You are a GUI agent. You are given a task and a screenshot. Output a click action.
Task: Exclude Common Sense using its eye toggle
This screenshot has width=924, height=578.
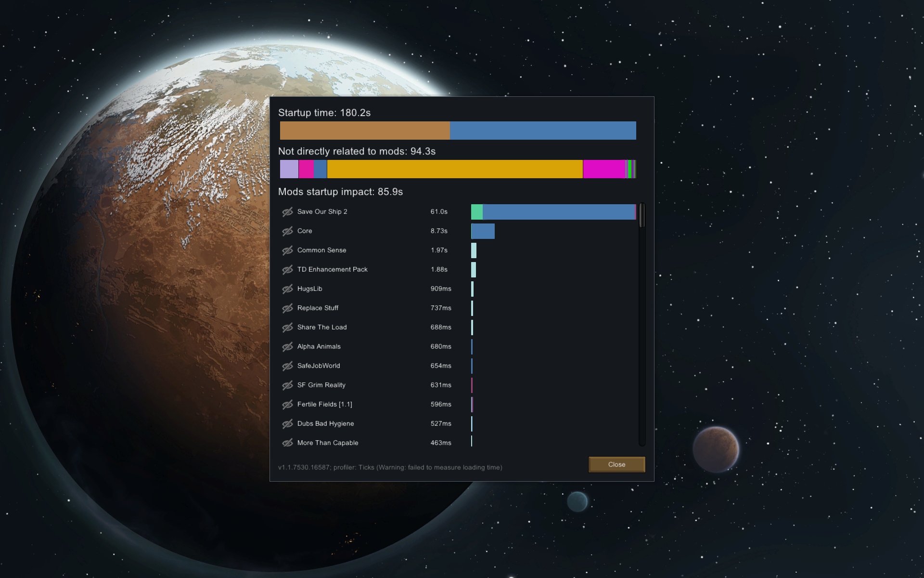point(288,250)
